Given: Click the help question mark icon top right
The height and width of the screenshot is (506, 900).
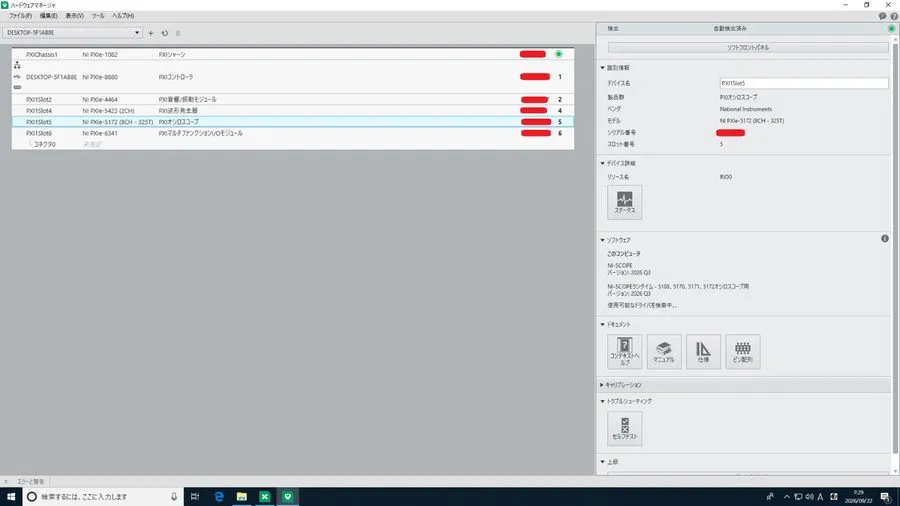Looking at the screenshot, I should tap(894, 16).
